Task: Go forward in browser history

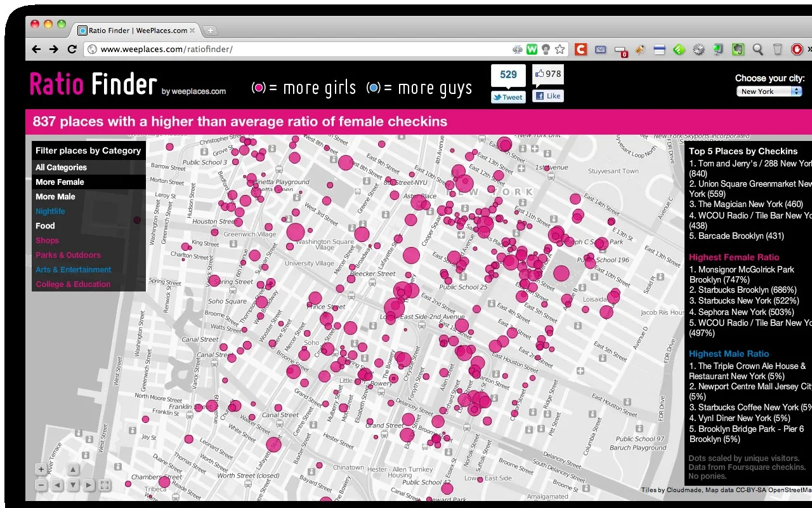Action: [54, 49]
